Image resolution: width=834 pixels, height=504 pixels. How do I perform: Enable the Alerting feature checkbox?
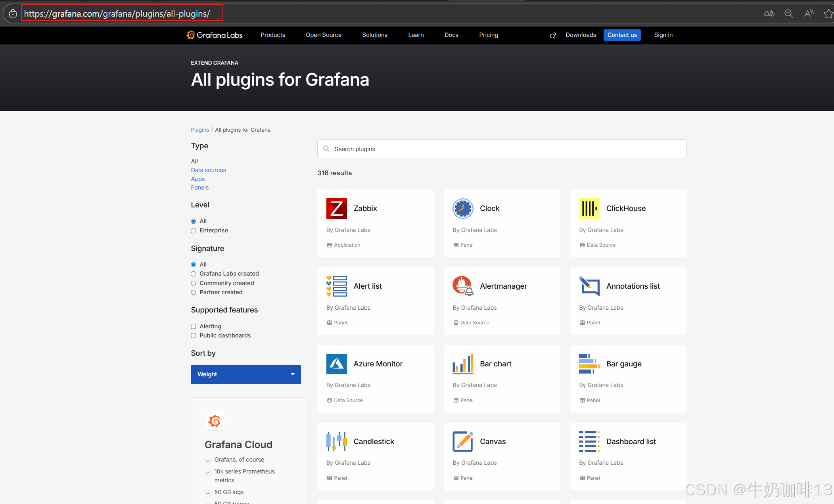[194, 326]
